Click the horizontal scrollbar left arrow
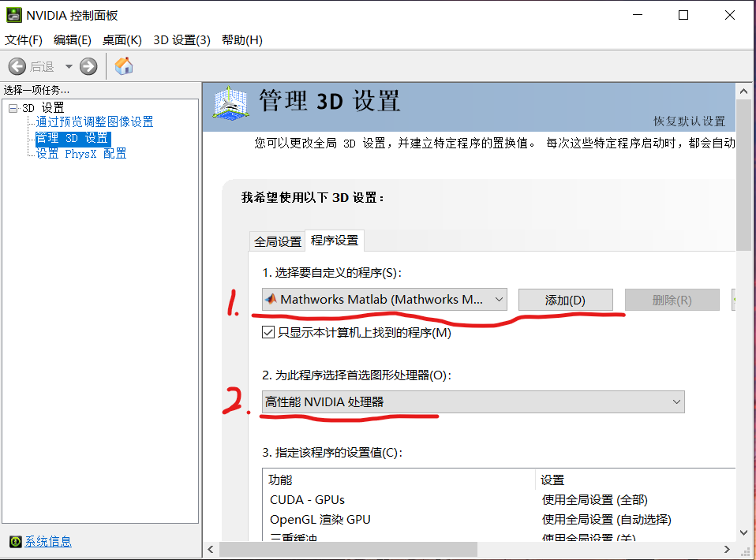Image resolution: width=756 pixels, height=560 pixels. 211,550
